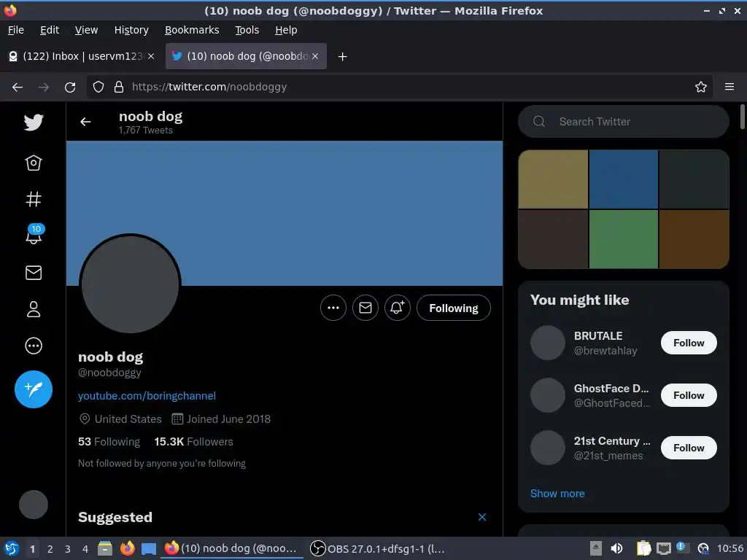Open the Firefox hamburger menu
Screen dimensions: 747x560
coord(729,87)
